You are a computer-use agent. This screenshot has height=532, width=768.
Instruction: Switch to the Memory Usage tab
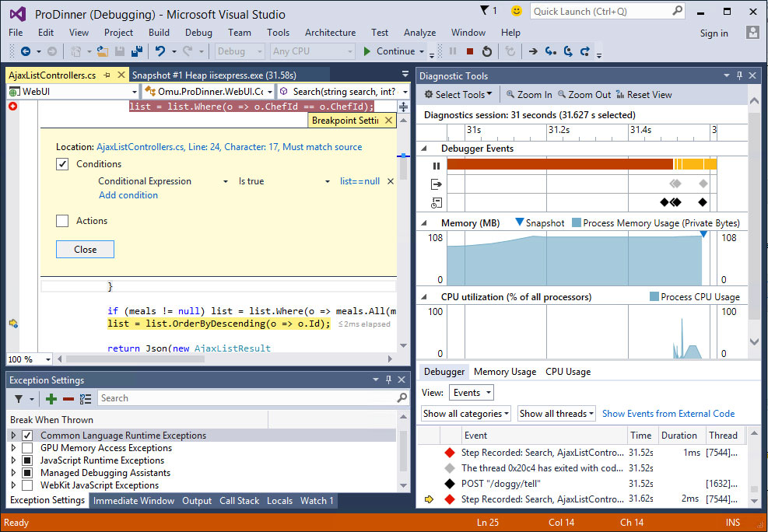(x=504, y=371)
